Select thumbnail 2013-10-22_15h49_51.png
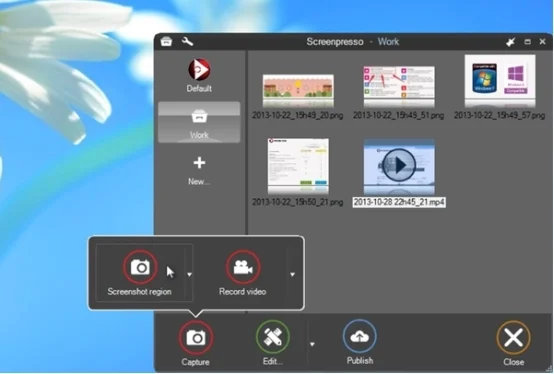Screen dimensions: 554x374 pos(399,87)
